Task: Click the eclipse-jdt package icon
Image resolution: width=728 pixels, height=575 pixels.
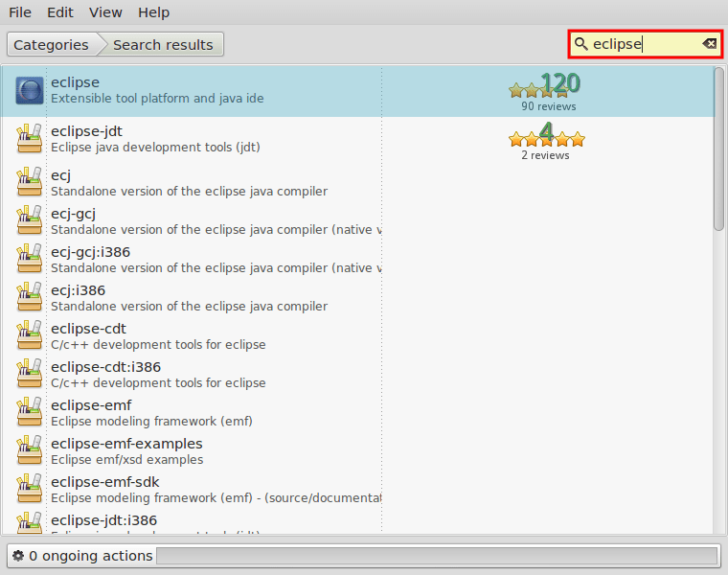Action: tap(30, 138)
